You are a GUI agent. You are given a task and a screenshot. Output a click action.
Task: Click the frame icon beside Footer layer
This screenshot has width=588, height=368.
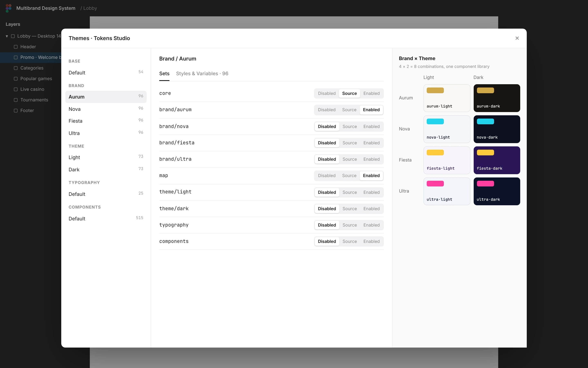(16, 110)
